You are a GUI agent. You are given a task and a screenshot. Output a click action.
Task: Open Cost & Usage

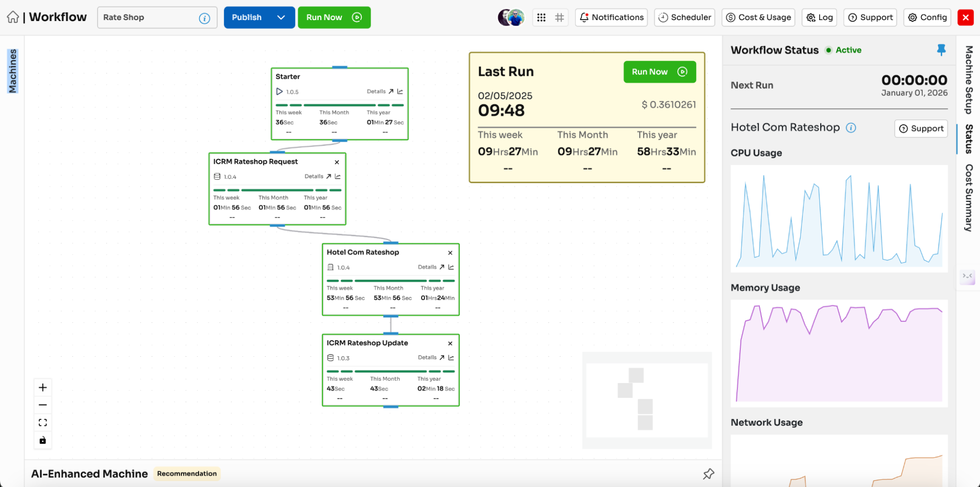pos(758,18)
